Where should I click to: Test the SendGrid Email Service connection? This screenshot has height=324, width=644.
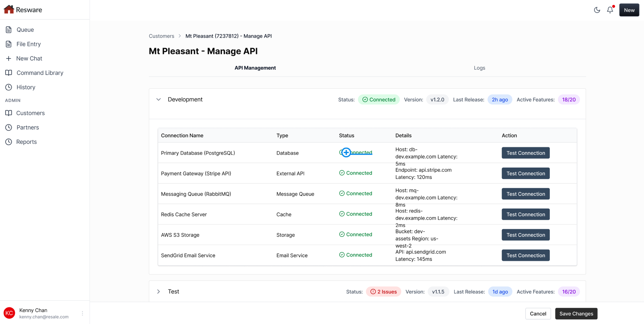526,255
